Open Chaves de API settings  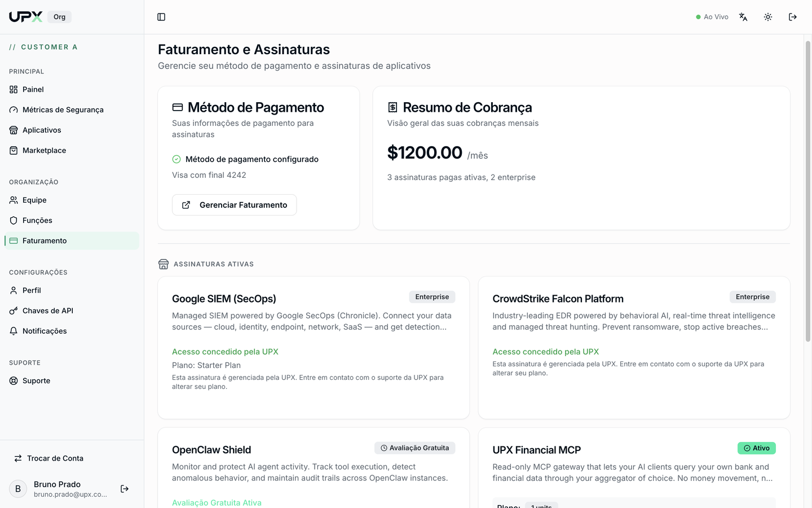pos(72,310)
